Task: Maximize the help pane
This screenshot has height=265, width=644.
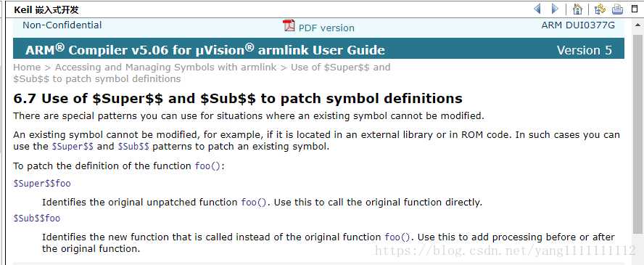Action: coord(635,8)
